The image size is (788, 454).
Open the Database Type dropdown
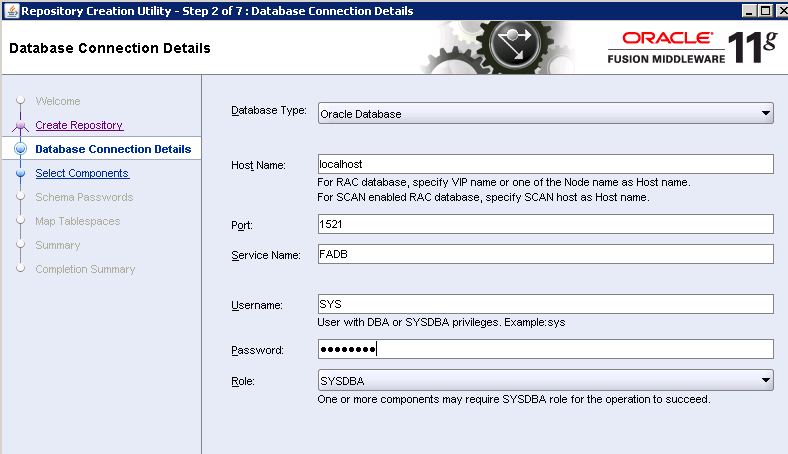pos(545,114)
